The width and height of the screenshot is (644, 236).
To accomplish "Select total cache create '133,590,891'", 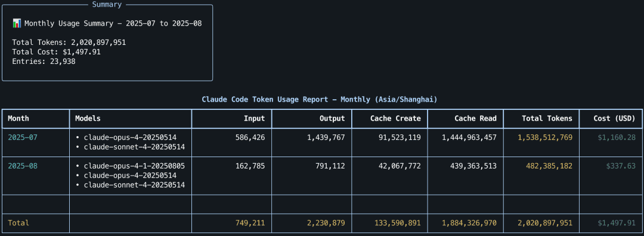I will tap(398, 223).
